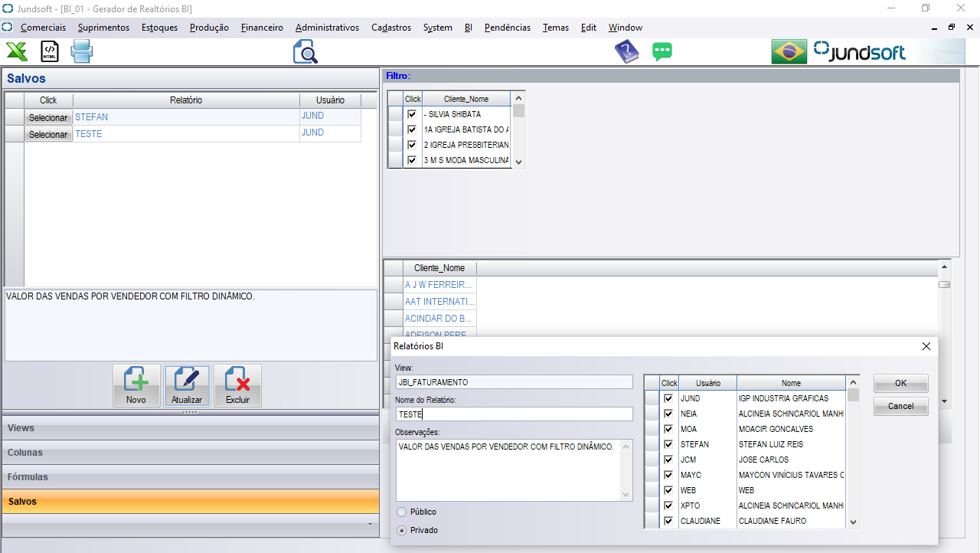
Task: Open the Cadastros menu
Action: pos(391,28)
